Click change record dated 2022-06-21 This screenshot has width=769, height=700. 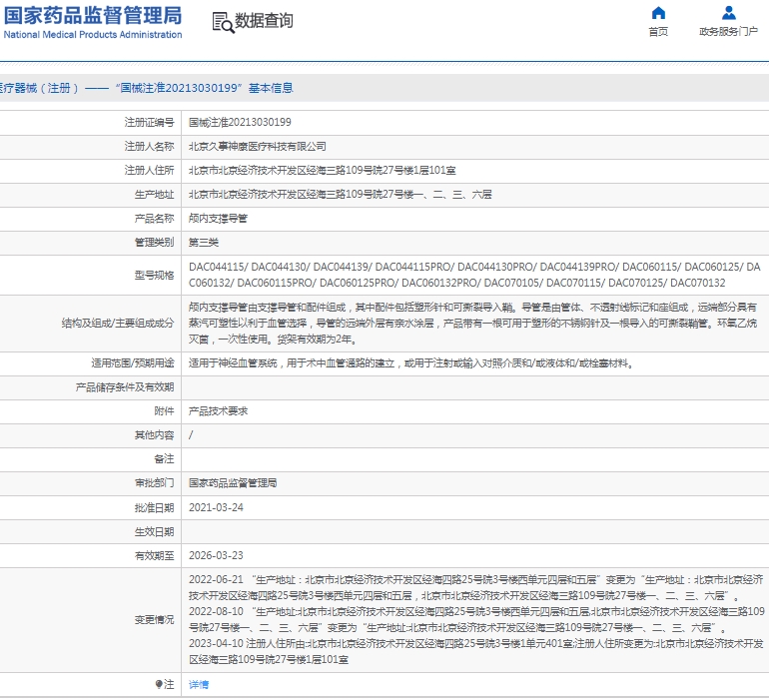click(x=475, y=588)
